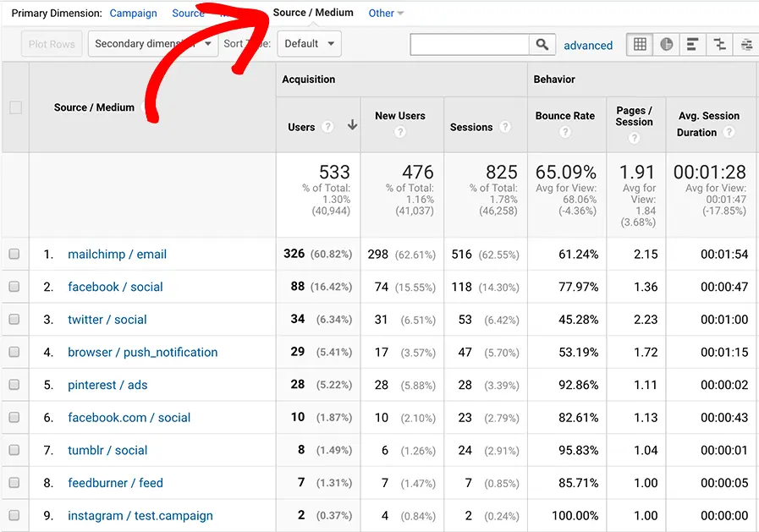Viewport: 759px width, 532px height.
Task: Sort by the Sessions column header
Action: pyautogui.click(x=471, y=127)
